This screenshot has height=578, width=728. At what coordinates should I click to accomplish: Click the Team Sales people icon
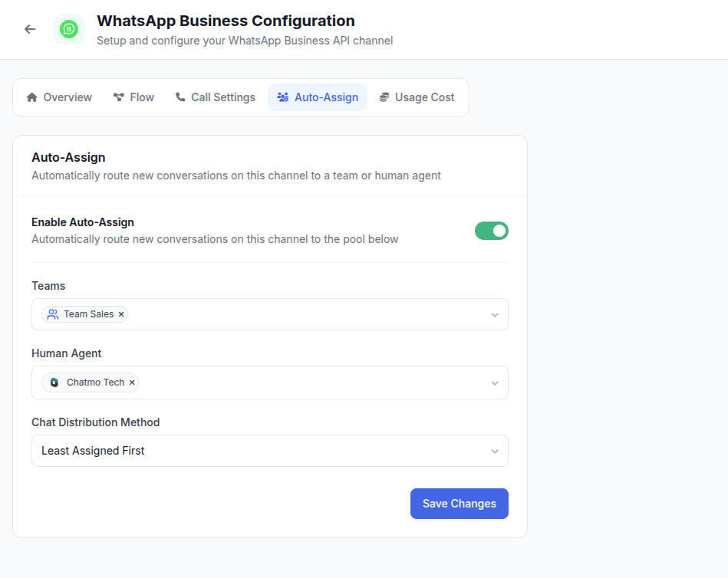click(x=53, y=314)
